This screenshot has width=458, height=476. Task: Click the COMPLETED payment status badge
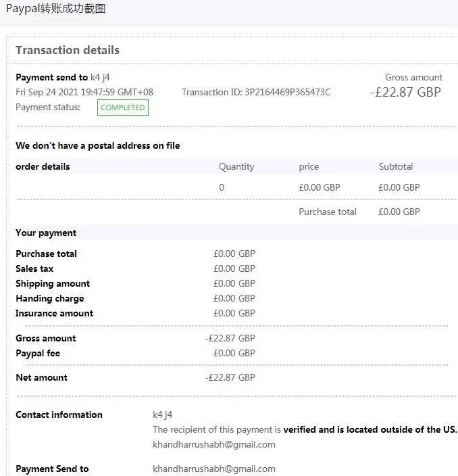(x=122, y=108)
